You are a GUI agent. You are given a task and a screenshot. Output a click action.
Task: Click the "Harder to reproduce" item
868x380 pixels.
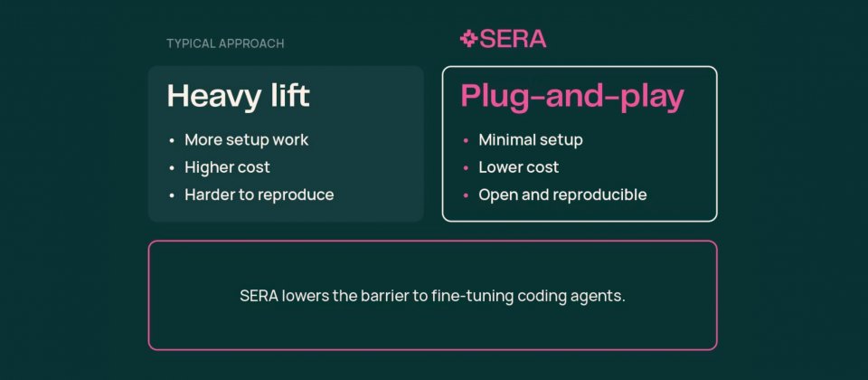(259, 195)
